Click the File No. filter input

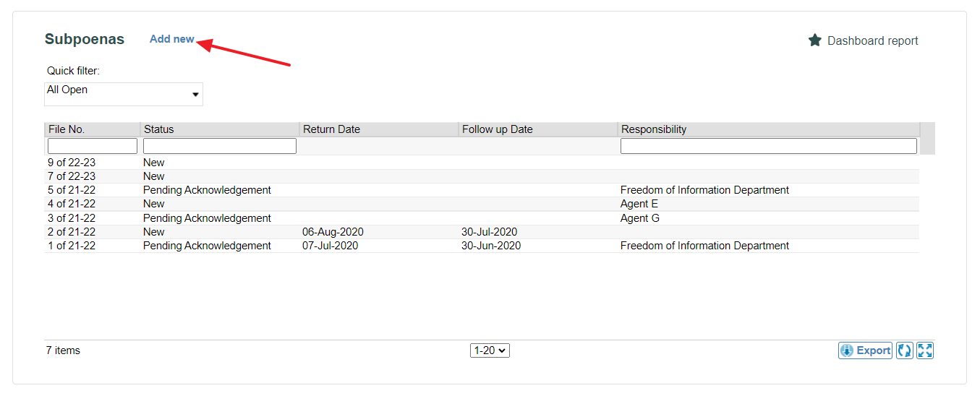point(93,146)
